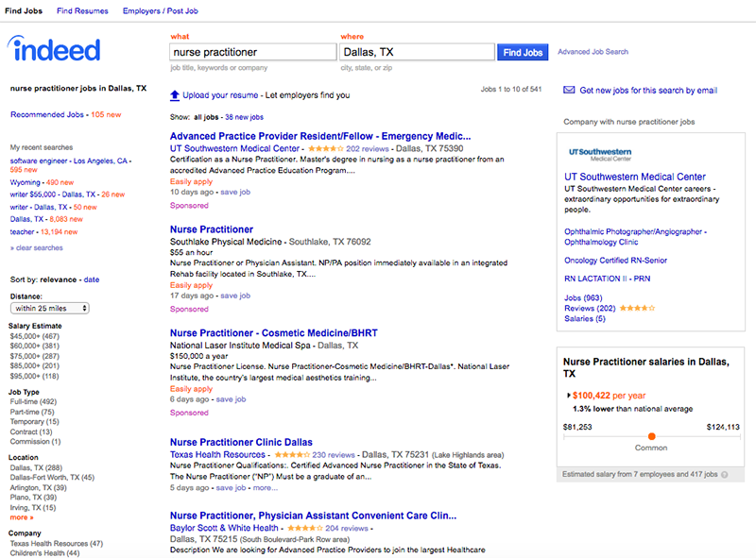Click Texas Health Resources star rating

coord(292,454)
